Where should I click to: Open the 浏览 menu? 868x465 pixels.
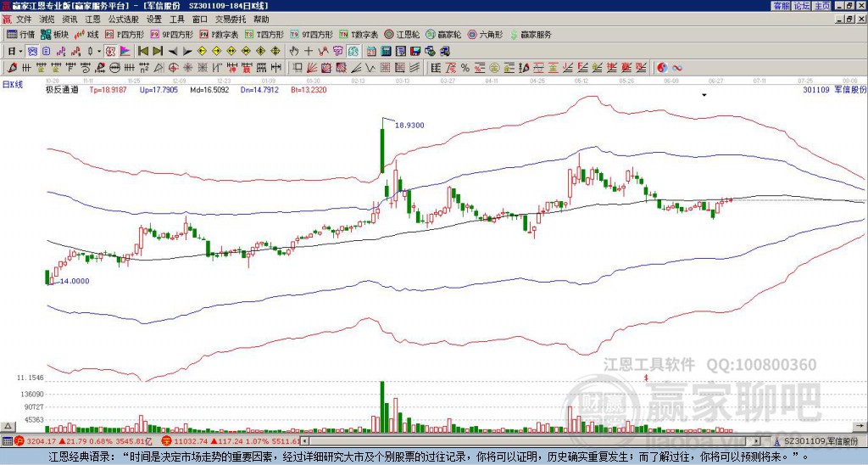click(47, 20)
